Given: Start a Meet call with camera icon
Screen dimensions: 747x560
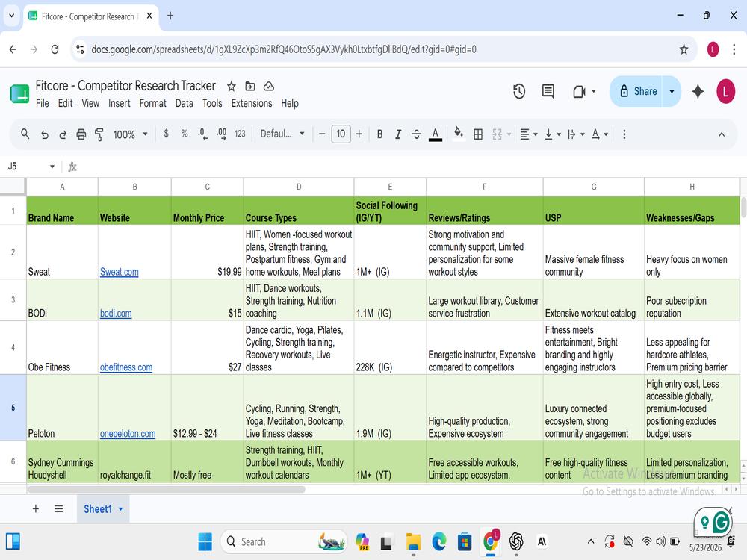Looking at the screenshot, I should (580, 91).
